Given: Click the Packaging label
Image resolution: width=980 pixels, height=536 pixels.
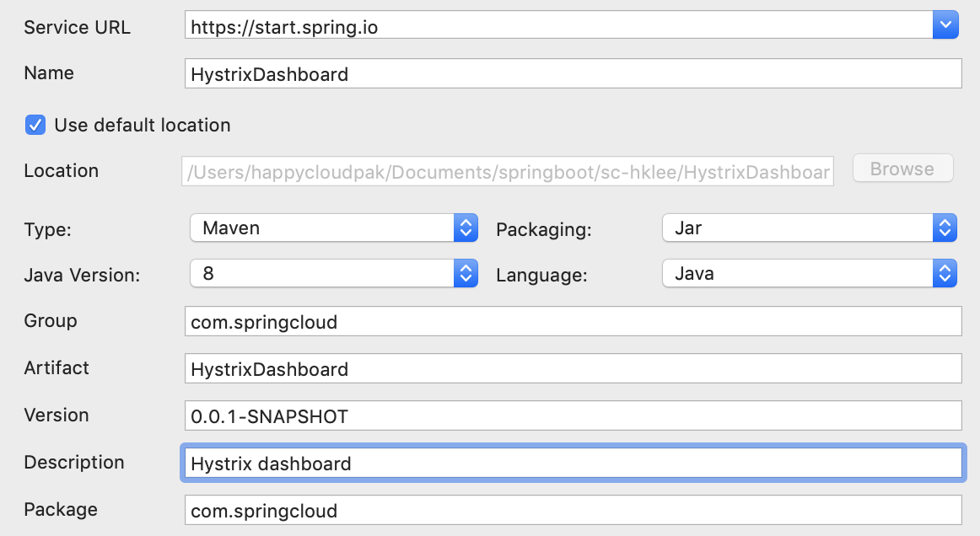Looking at the screenshot, I should pyautogui.click(x=544, y=230).
